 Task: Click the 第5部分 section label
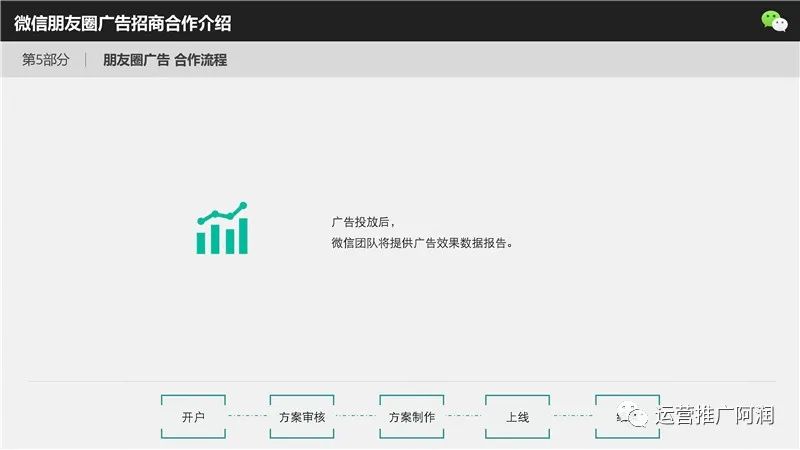[x=45, y=60]
